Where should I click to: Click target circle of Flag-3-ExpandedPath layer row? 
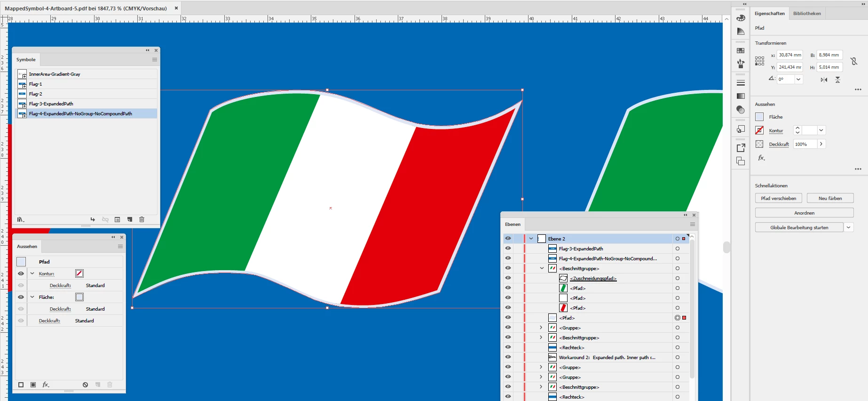pyautogui.click(x=677, y=249)
